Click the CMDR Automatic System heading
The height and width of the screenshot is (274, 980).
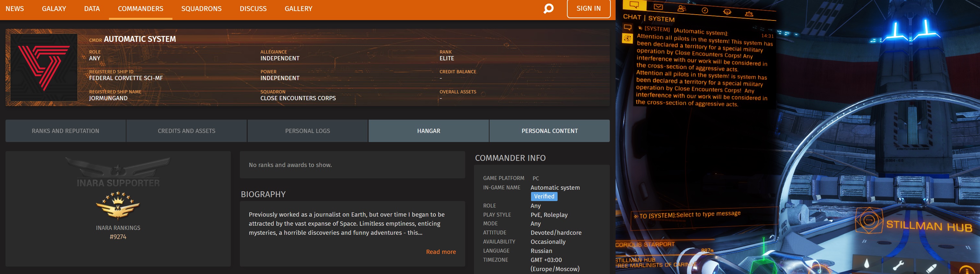click(x=132, y=39)
